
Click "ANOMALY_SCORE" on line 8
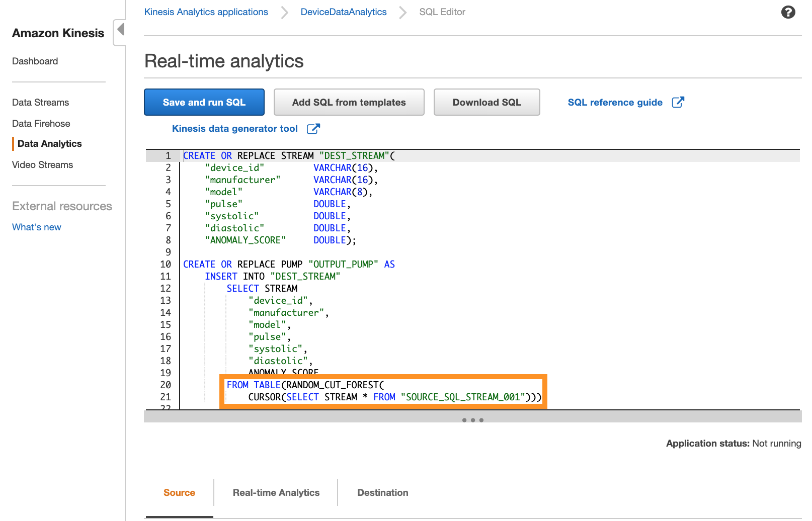pos(246,240)
